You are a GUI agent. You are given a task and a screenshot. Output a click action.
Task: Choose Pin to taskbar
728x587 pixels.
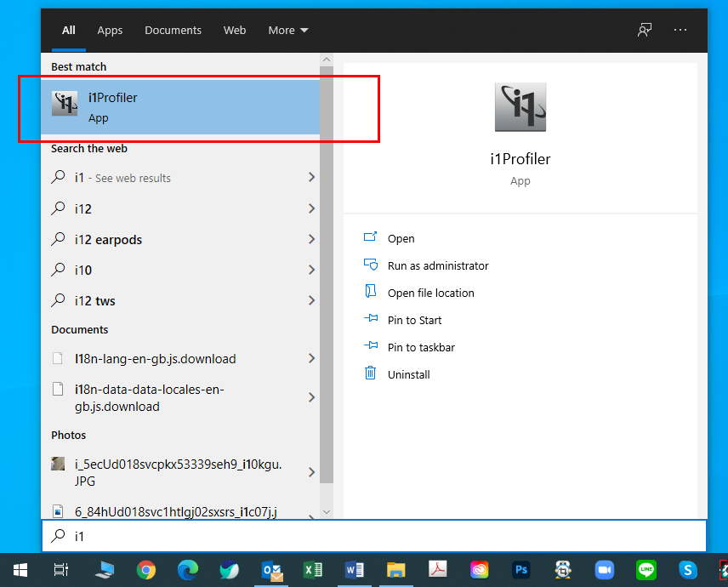[421, 347]
